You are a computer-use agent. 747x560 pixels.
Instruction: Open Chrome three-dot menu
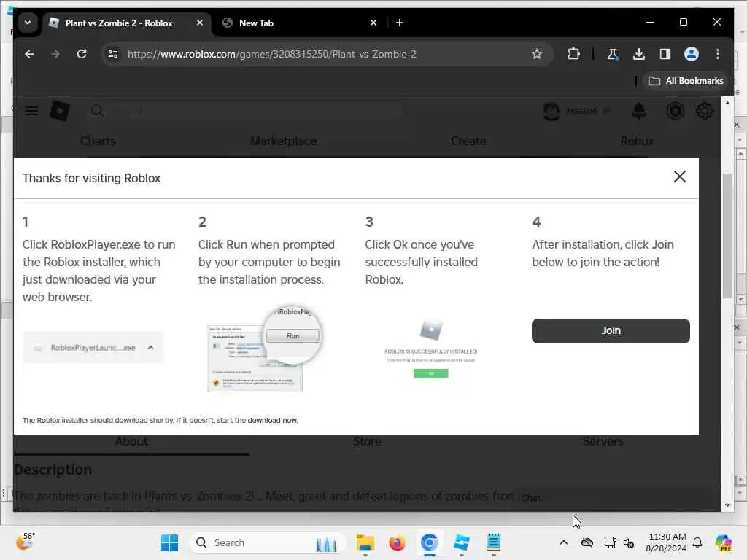tap(718, 54)
